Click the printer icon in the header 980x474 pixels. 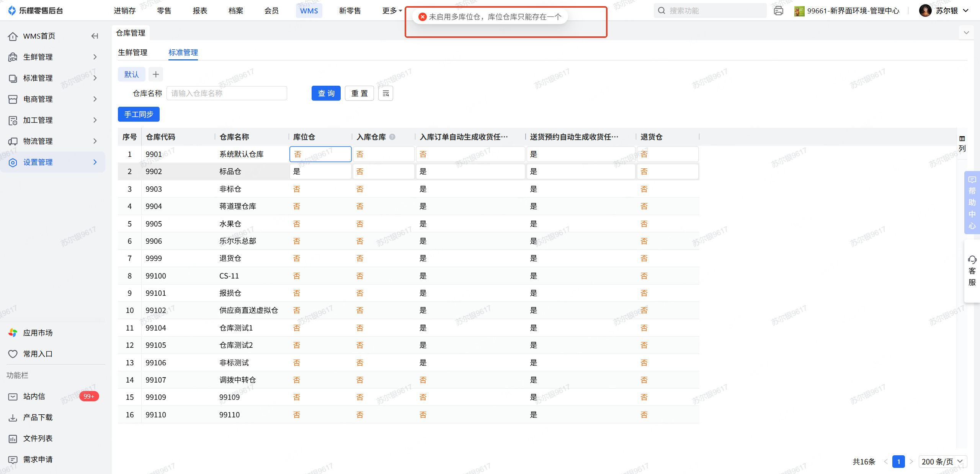[778, 11]
